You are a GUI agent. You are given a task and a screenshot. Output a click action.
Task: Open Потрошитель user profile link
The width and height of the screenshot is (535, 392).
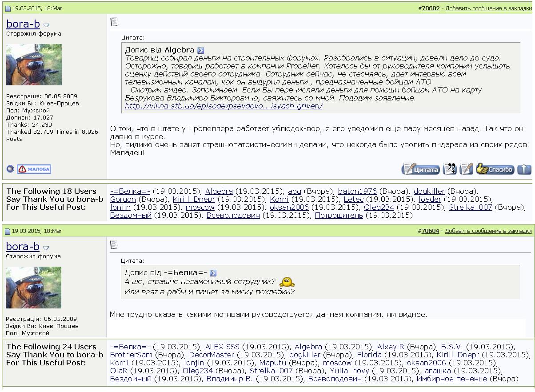point(339,216)
